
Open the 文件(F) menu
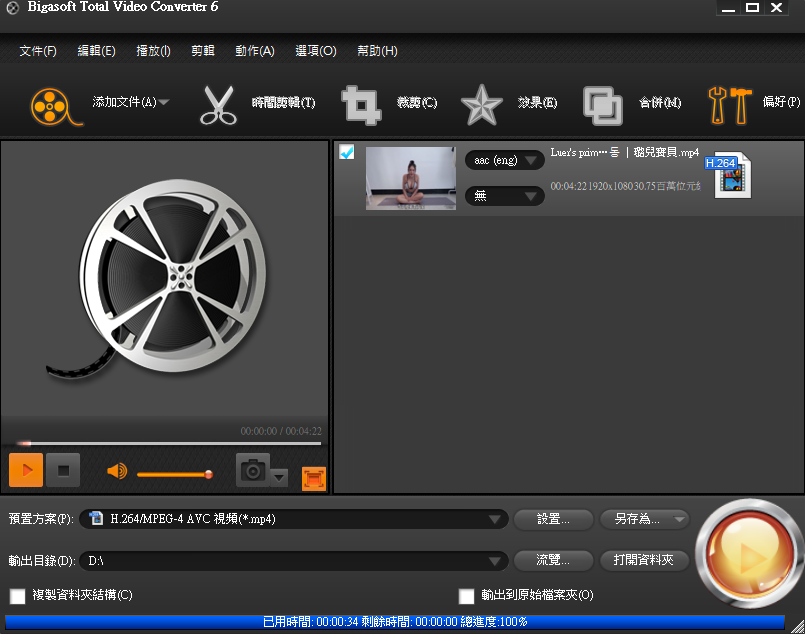tap(38, 51)
